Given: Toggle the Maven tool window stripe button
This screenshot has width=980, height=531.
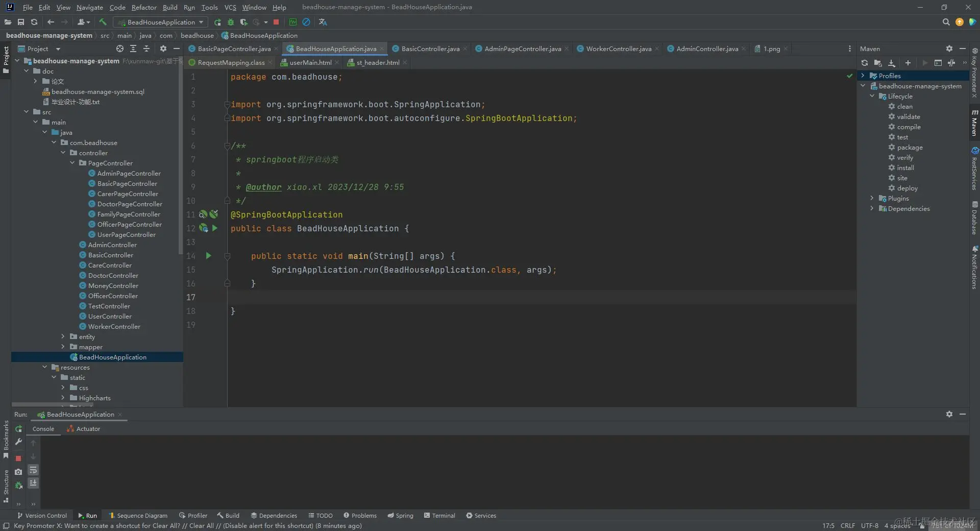Looking at the screenshot, I should click(974, 123).
